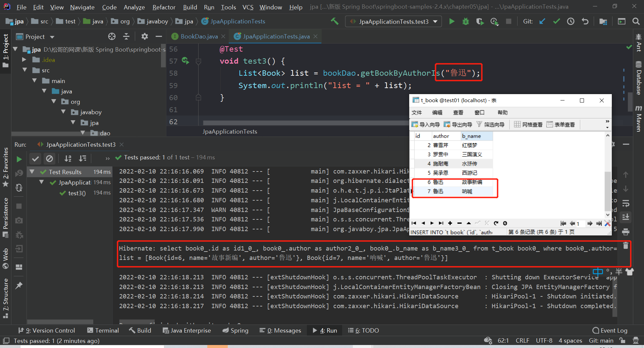This screenshot has height=348, width=644.
Task: Click the Debug bug icon in toolbar
Action: point(466,21)
